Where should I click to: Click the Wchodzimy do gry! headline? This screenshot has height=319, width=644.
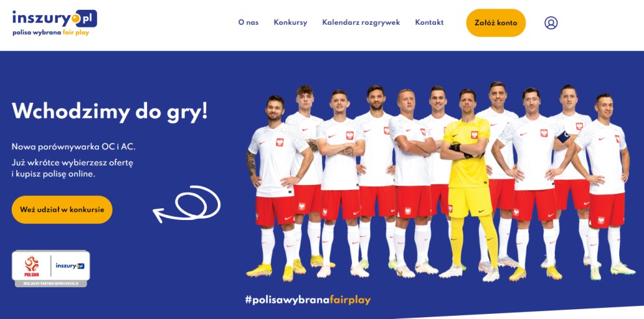point(110,111)
